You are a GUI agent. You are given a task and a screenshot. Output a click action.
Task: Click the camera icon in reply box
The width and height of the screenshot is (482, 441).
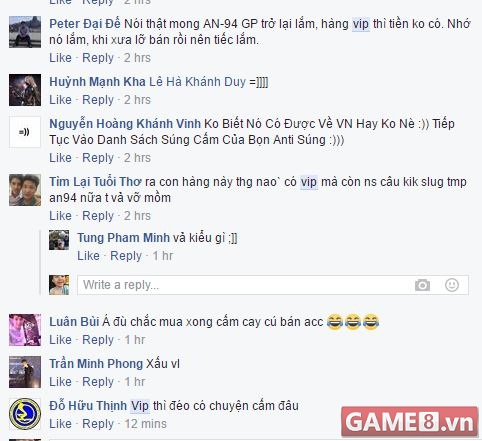[x=422, y=285]
